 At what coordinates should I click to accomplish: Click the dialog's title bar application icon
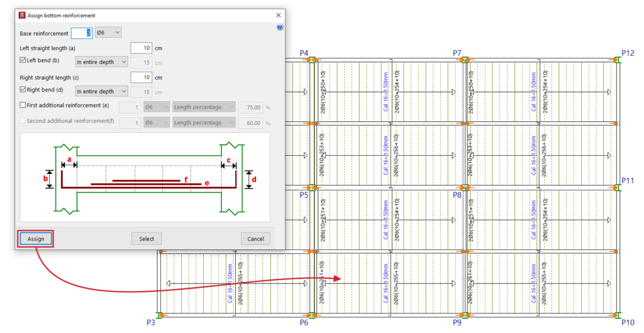[22, 15]
